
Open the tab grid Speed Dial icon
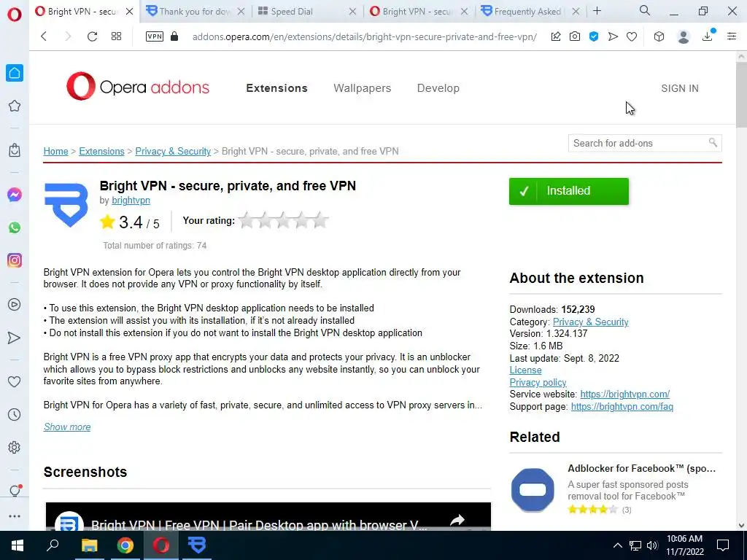pos(116,36)
